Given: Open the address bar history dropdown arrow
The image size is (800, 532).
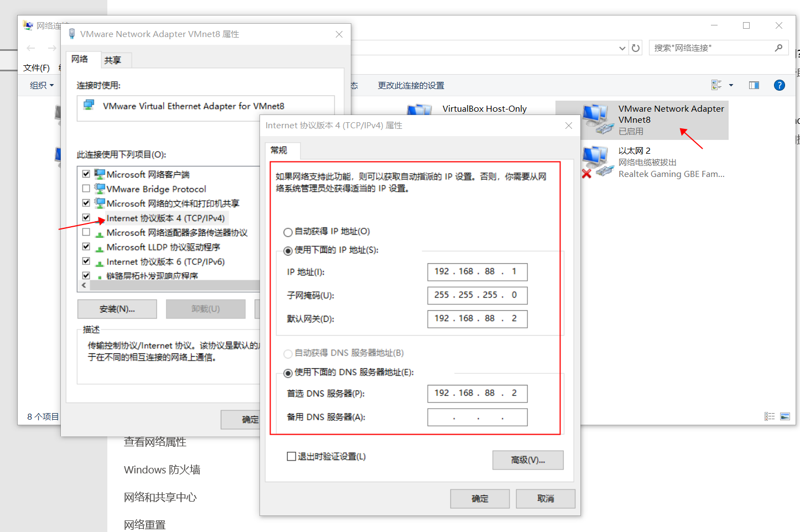Looking at the screenshot, I should pos(622,48).
